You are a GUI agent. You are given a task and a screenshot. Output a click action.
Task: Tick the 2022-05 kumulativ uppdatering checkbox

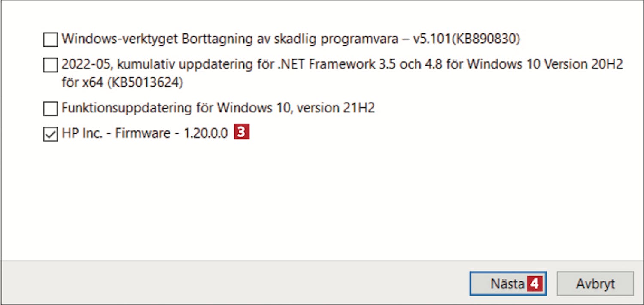[50, 66]
